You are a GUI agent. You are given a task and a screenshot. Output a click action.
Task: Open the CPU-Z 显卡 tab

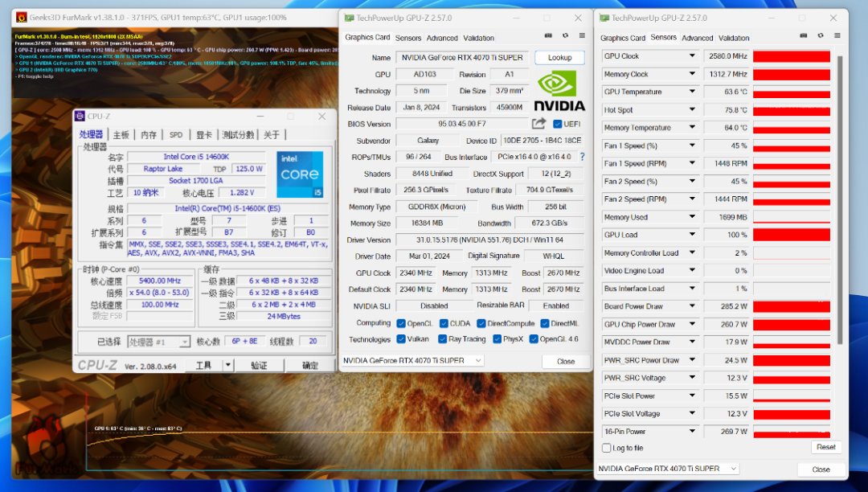[203, 135]
